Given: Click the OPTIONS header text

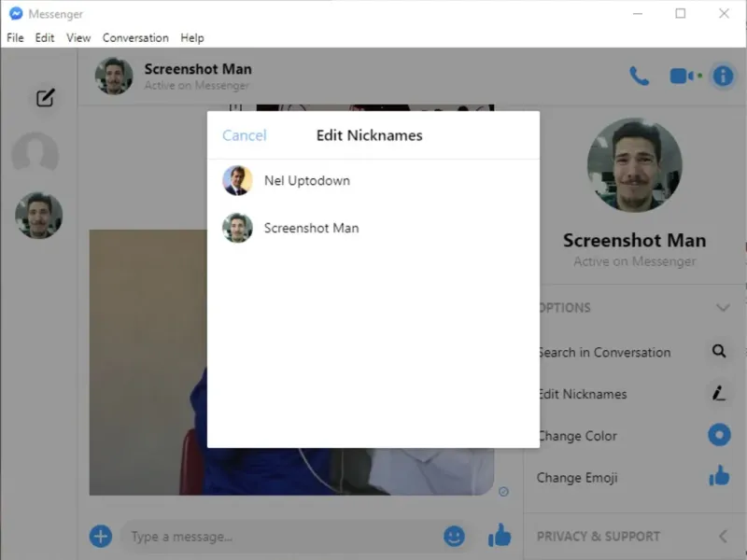Looking at the screenshot, I should [x=565, y=308].
